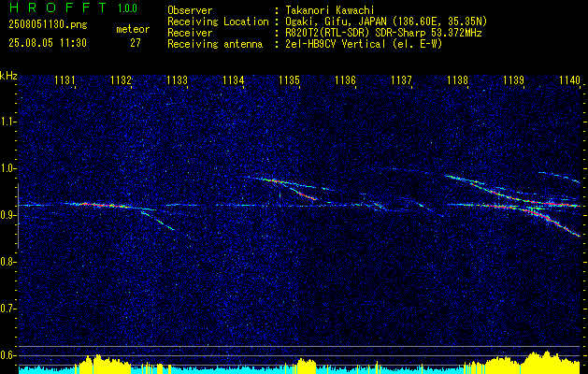Click the Observer label
Viewport: 588px width, 374px height.
click(190, 10)
